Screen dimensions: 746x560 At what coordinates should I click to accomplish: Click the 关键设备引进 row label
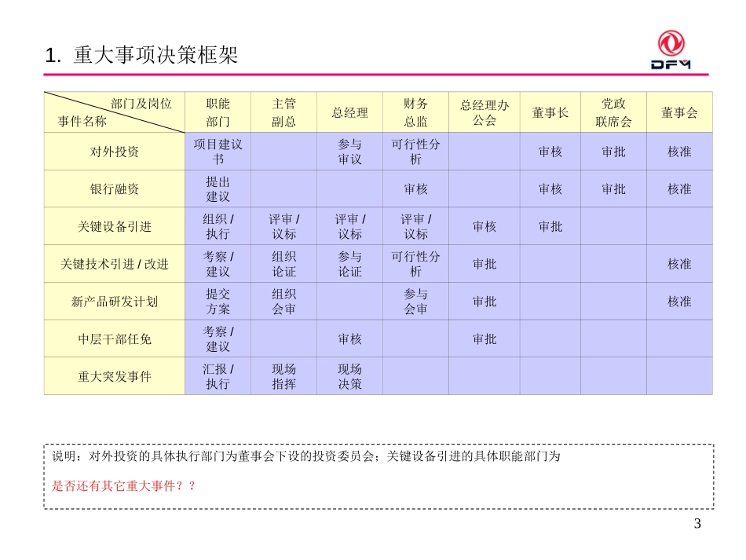114,226
